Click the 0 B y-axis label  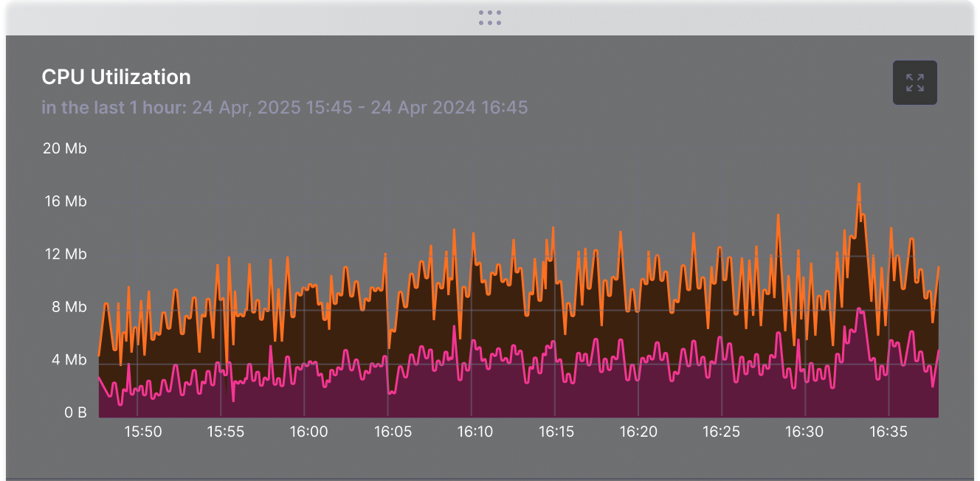(x=75, y=412)
